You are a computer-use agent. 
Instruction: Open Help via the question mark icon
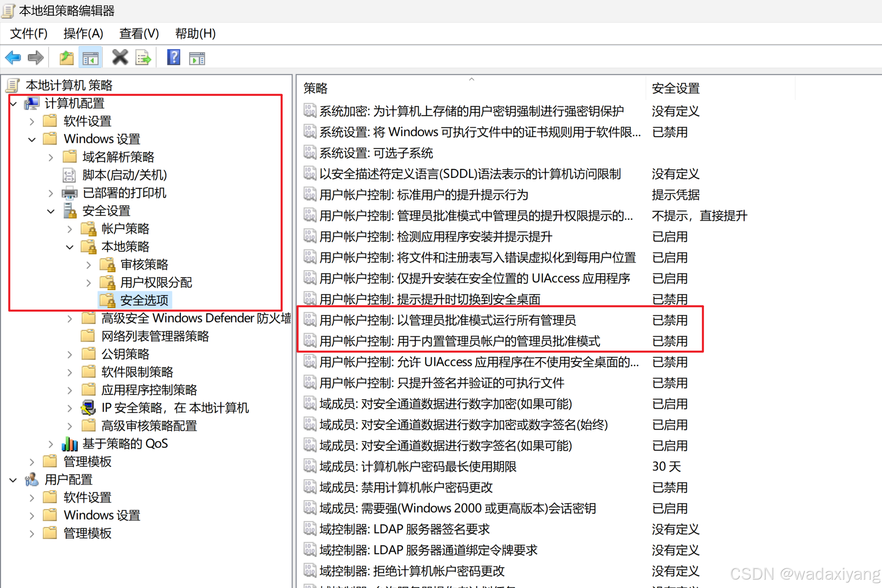coord(174,58)
